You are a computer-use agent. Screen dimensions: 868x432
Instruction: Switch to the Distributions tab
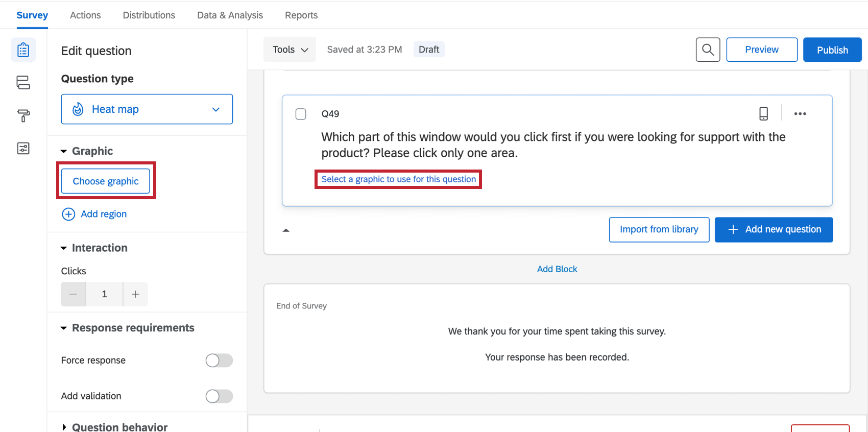pyautogui.click(x=149, y=15)
